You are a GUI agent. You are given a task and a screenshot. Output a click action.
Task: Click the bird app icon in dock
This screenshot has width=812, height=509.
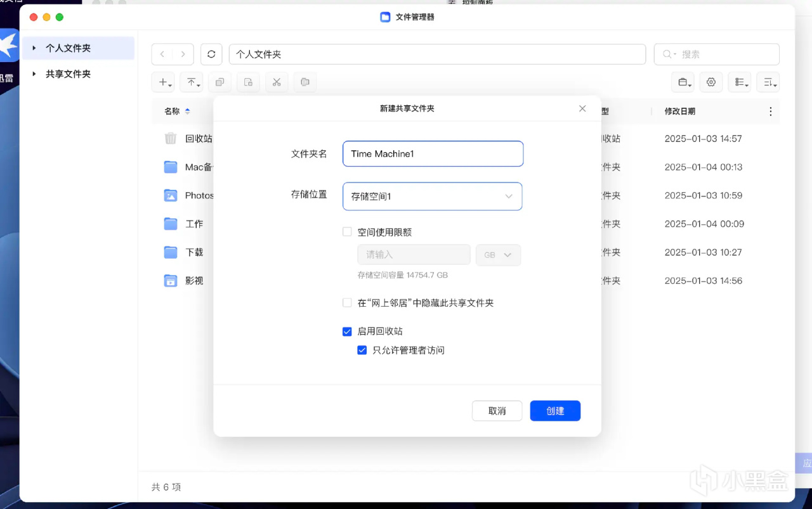[x=8, y=44]
